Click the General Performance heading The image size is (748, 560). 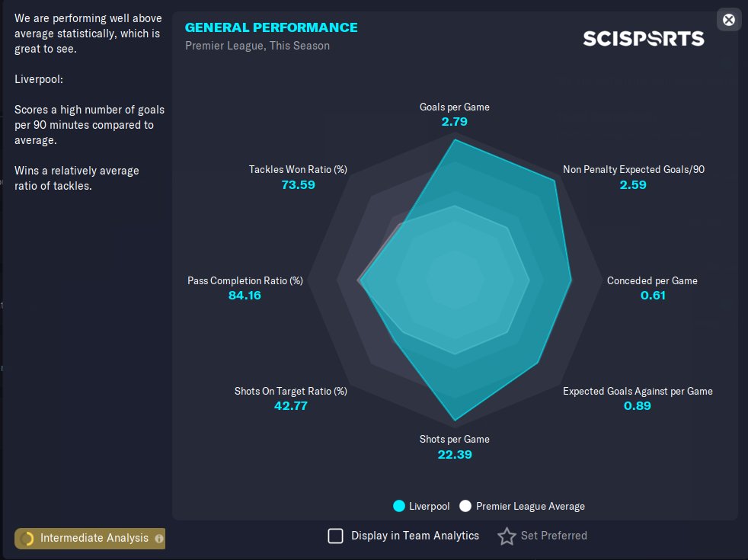pyautogui.click(x=271, y=27)
